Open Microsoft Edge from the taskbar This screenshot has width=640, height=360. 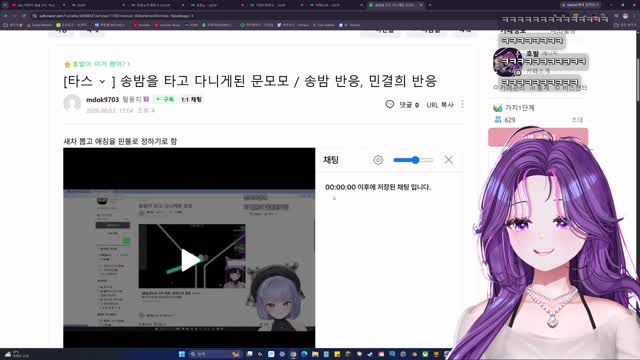tap(304, 354)
